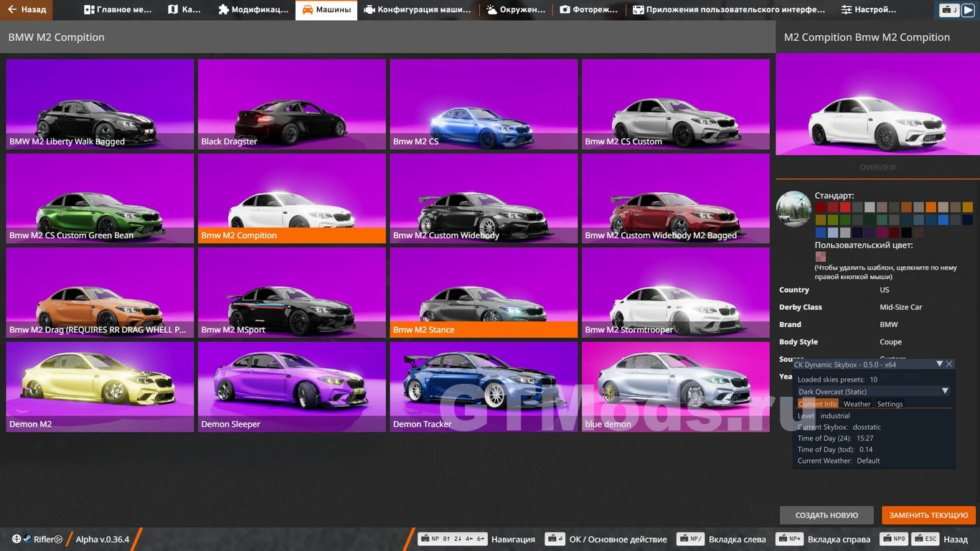
Task: Click the globe icon in status bar
Action: click(17, 540)
